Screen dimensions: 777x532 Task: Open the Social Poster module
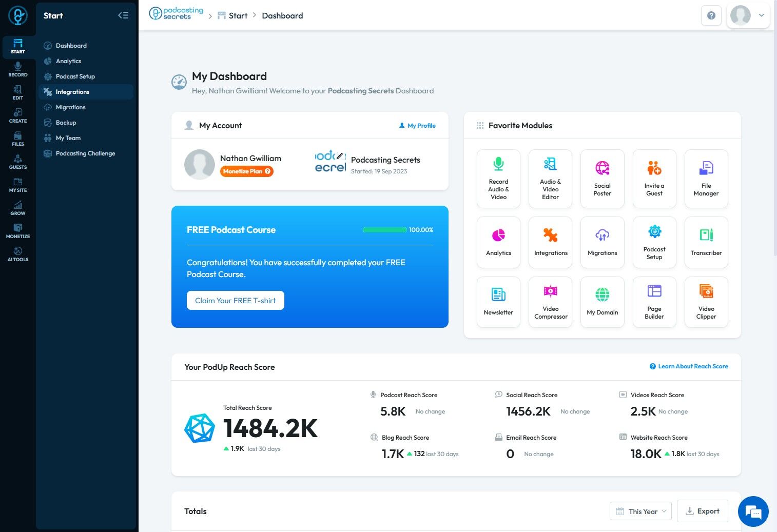click(603, 179)
